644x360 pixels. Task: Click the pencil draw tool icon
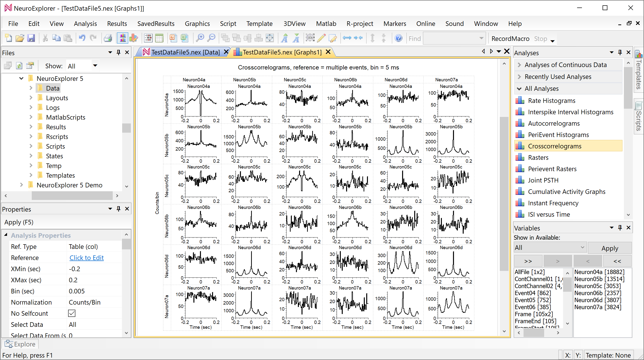tap(321, 38)
